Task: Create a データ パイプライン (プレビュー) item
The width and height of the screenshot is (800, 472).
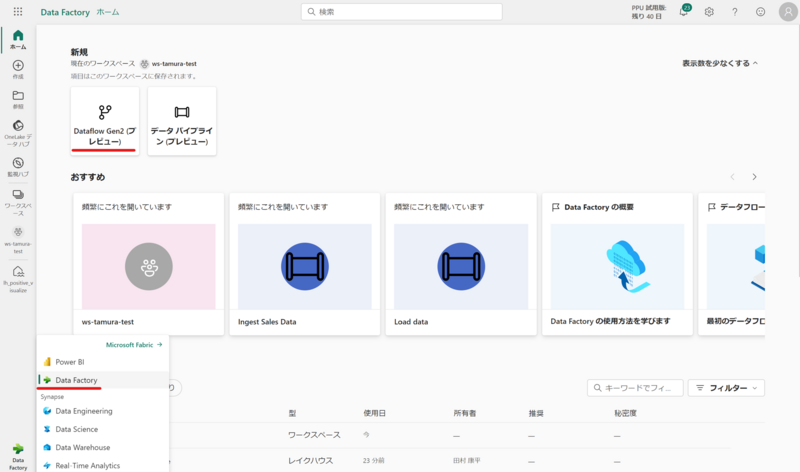Action: [182, 121]
